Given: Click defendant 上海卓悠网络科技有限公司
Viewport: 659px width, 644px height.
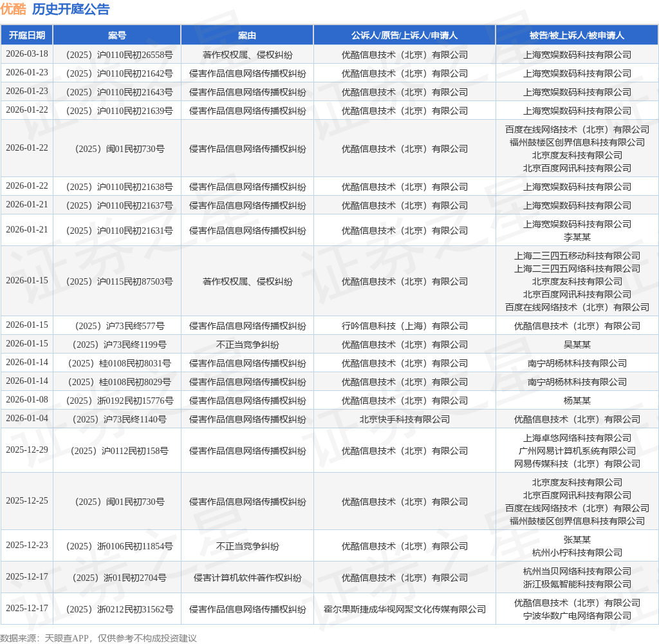Looking at the screenshot, I should pyautogui.click(x=577, y=438).
